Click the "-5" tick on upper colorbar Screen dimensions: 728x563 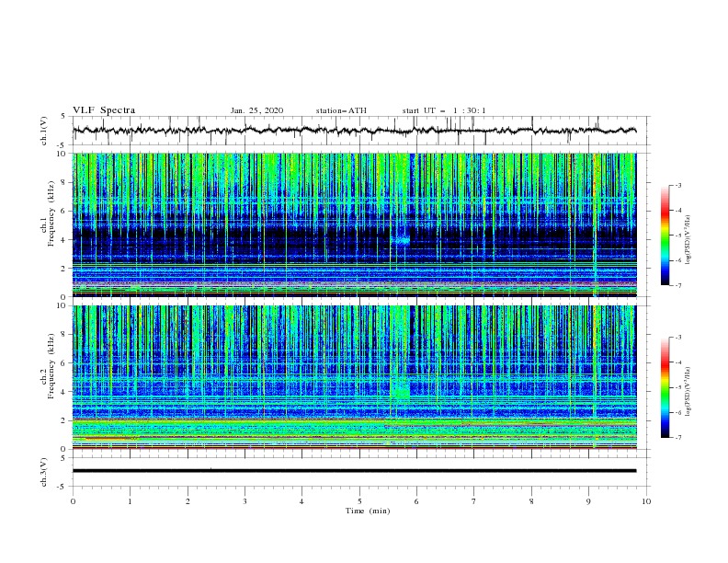(678, 236)
